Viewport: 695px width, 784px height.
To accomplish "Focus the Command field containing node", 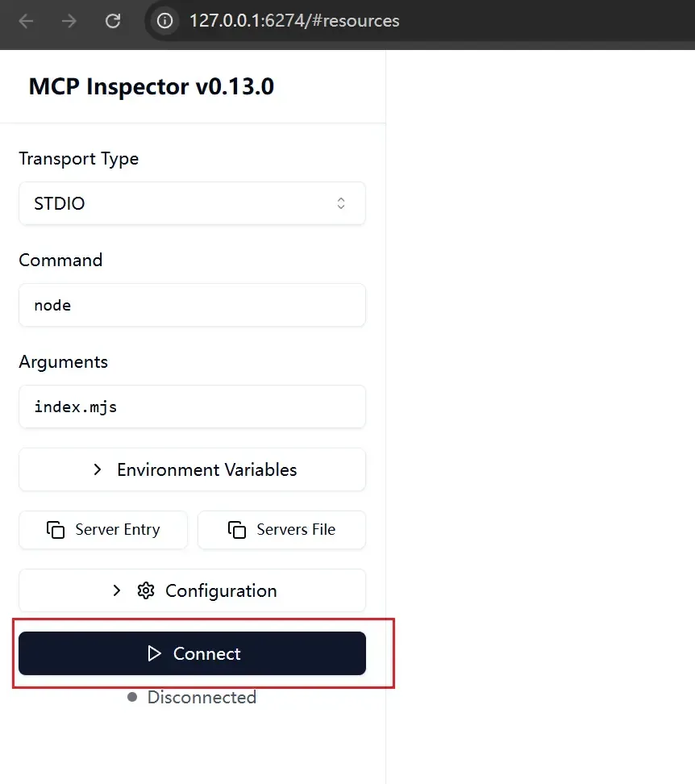I will (x=192, y=305).
